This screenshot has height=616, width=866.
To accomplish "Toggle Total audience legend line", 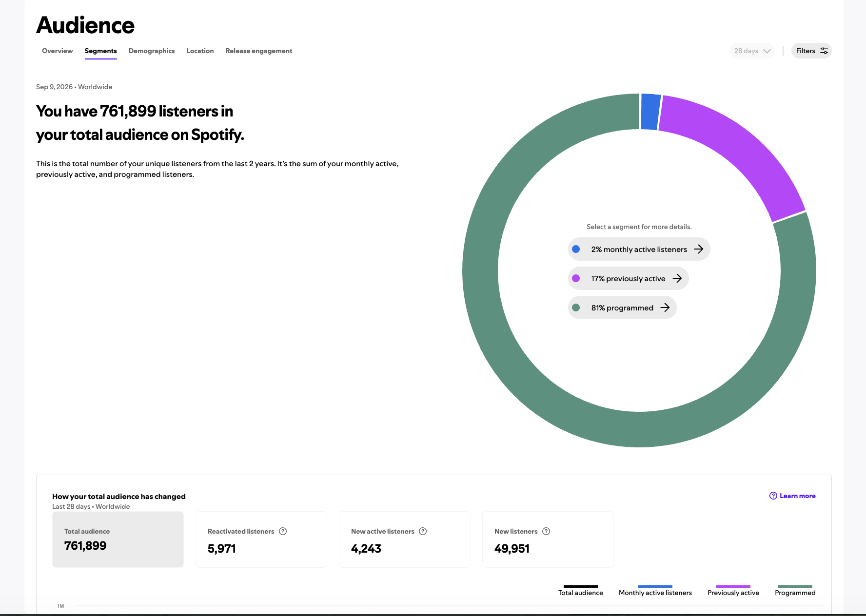I will tap(580, 591).
